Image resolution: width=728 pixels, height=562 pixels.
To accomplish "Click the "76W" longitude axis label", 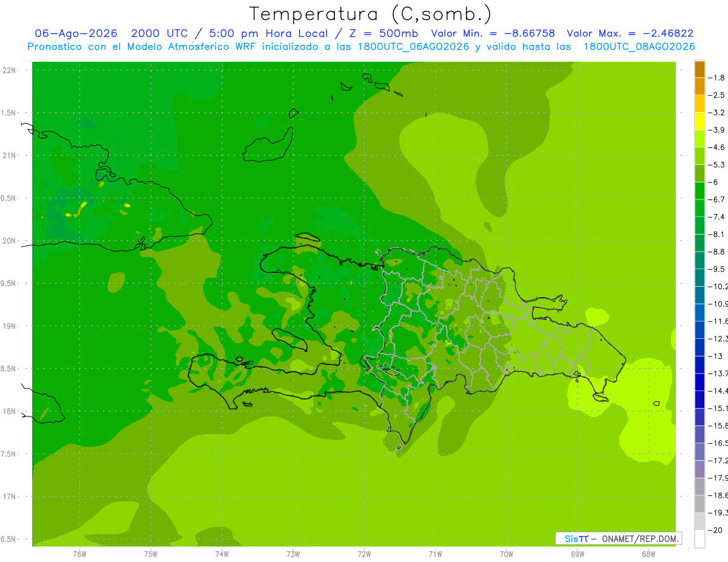I will (x=79, y=554).
